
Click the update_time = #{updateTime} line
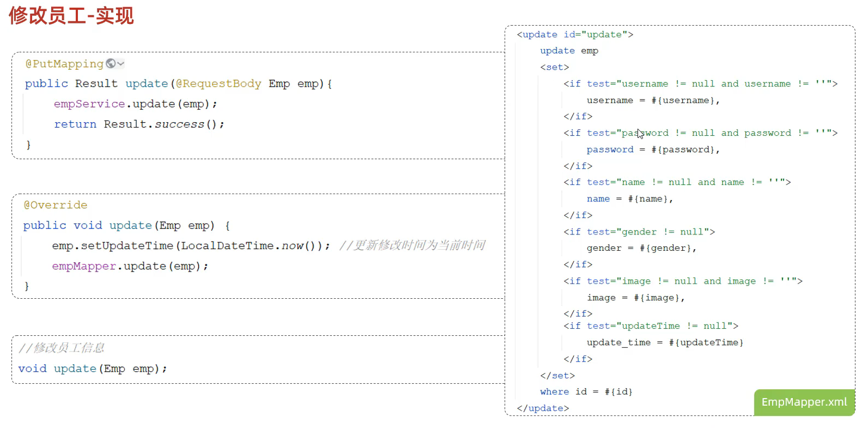click(665, 342)
